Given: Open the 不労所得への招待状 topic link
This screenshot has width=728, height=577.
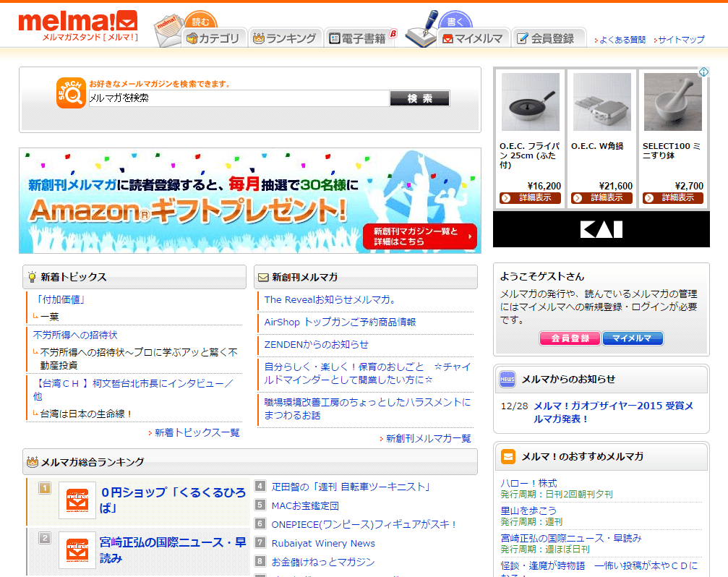Looking at the screenshot, I should pyautogui.click(x=75, y=335).
